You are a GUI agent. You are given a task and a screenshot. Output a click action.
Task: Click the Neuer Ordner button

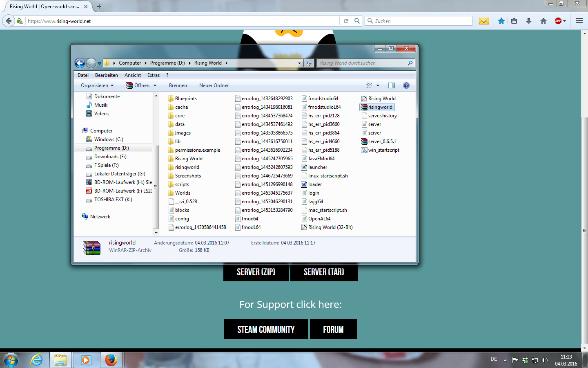point(214,85)
